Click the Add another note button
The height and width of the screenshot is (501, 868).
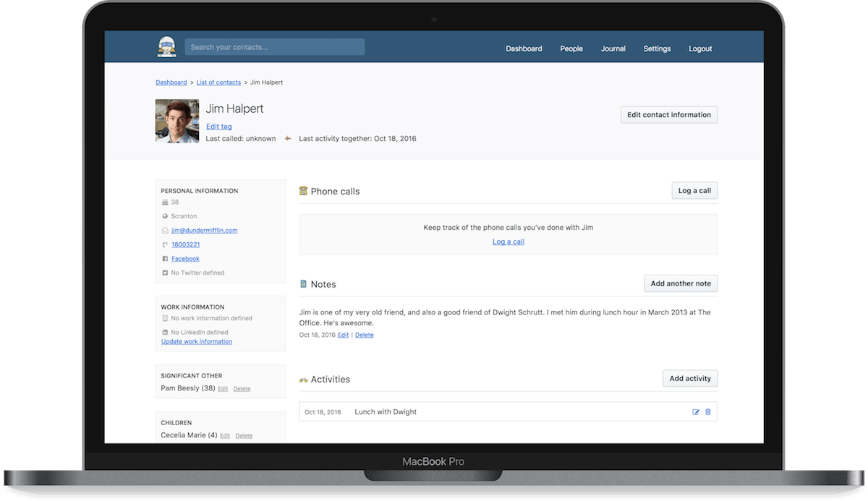pos(681,283)
